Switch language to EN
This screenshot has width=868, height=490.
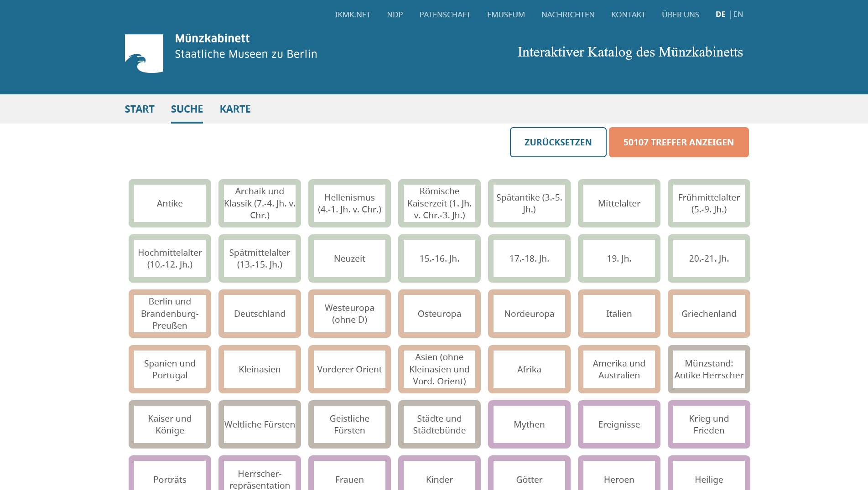[x=738, y=14]
